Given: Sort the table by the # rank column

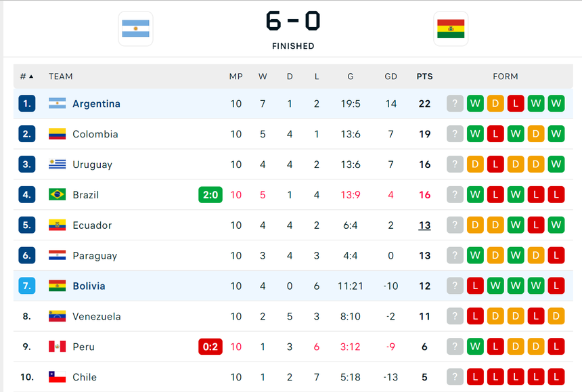Looking at the screenshot, I should pyautogui.click(x=26, y=77).
